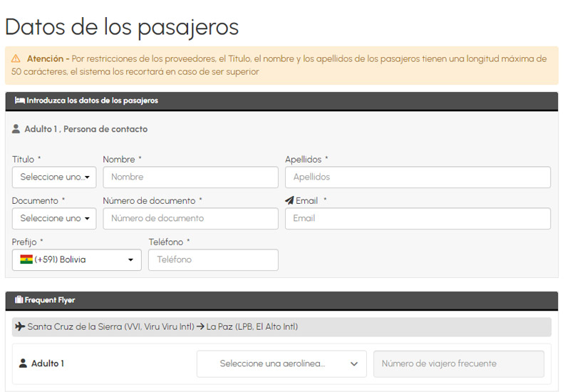Click the paper plane icon beside Email

(x=289, y=201)
